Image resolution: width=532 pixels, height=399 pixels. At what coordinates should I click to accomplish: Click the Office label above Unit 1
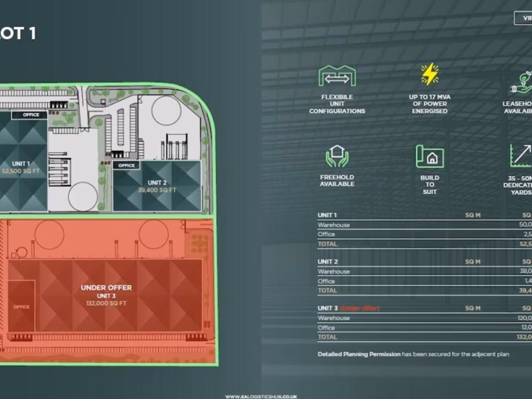point(31,115)
